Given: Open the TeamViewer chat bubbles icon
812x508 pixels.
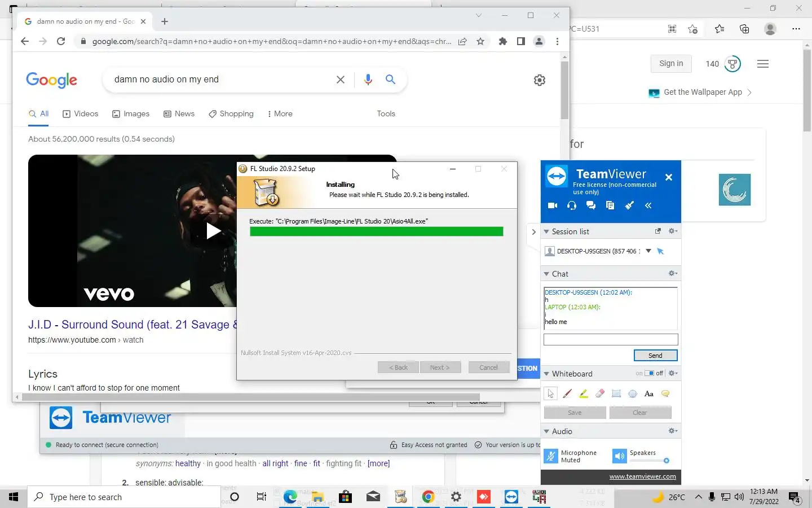Looking at the screenshot, I should (x=591, y=205).
